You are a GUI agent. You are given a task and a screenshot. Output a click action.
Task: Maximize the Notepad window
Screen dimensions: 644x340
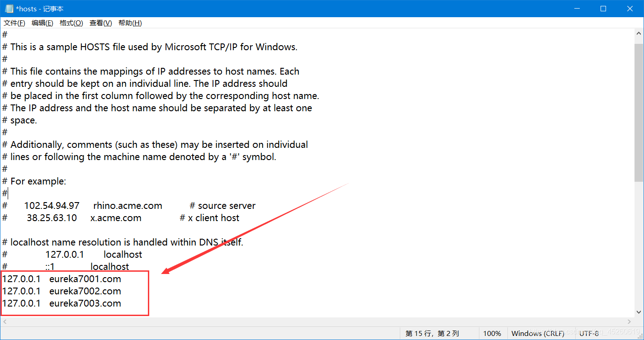coord(603,9)
